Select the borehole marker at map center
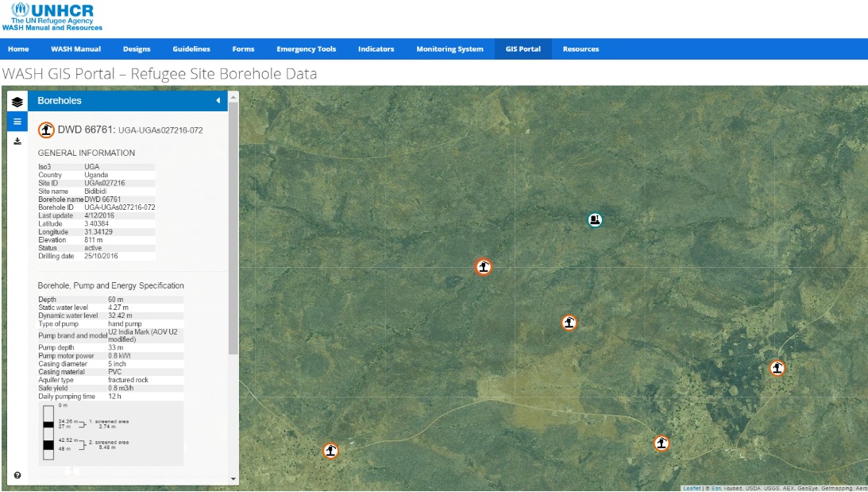The height and width of the screenshot is (492, 868). pyautogui.click(x=569, y=323)
